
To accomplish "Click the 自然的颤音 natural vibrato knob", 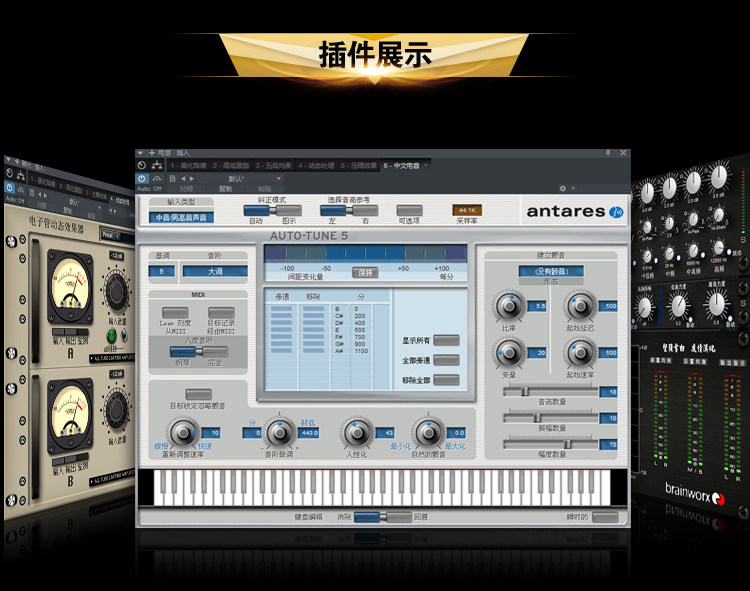I will (x=428, y=433).
